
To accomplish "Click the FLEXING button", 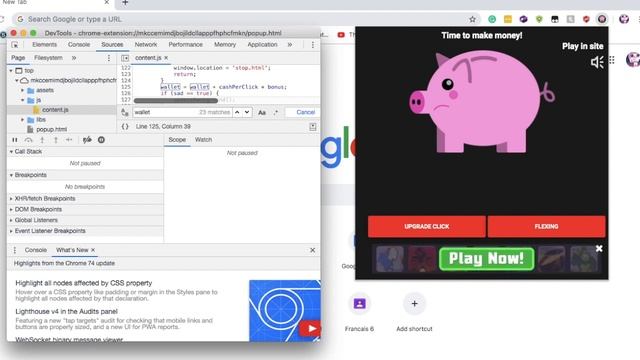I will coord(546,227).
